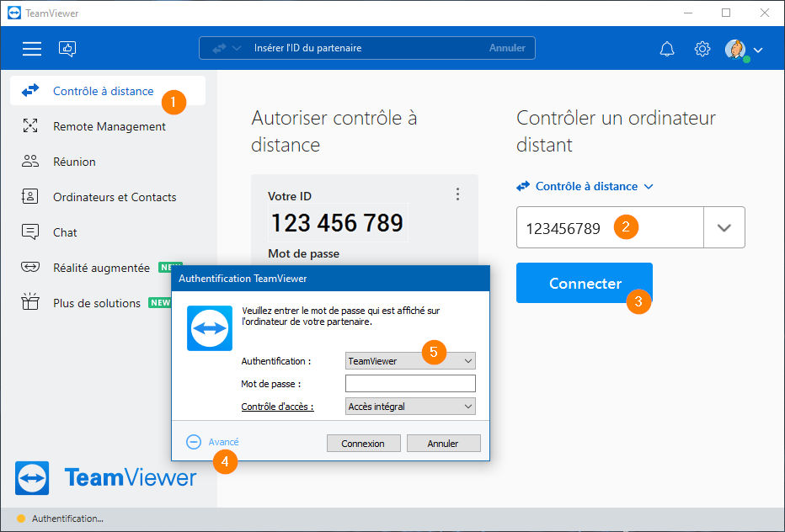The width and height of the screenshot is (785, 532).
Task: Click the augmented reality glasses icon
Action: pyautogui.click(x=30, y=267)
